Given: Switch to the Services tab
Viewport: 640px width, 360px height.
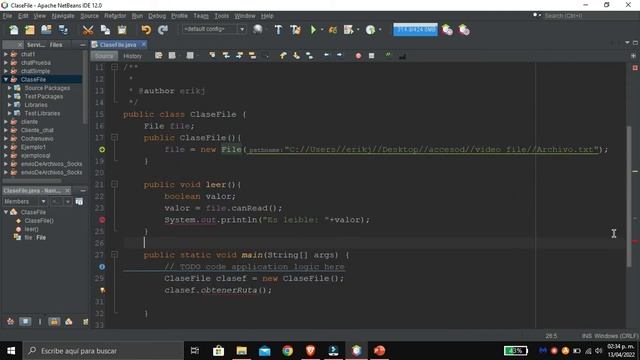Looking at the screenshot, I should click(x=36, y=45).
